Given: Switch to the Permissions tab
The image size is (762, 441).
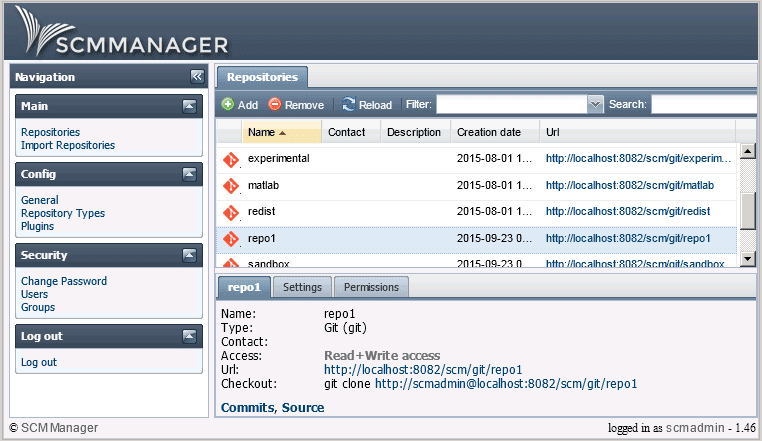Looking at the screenshot, I should point(371,287).
